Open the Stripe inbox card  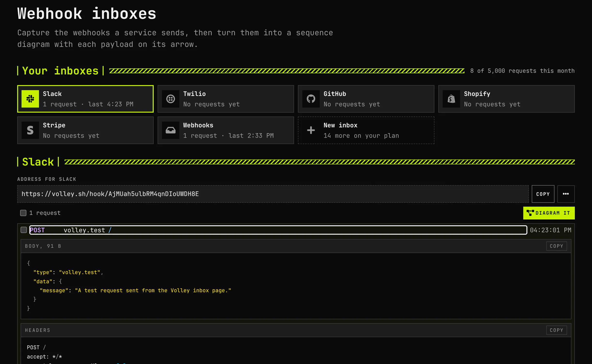coord(85,130)
